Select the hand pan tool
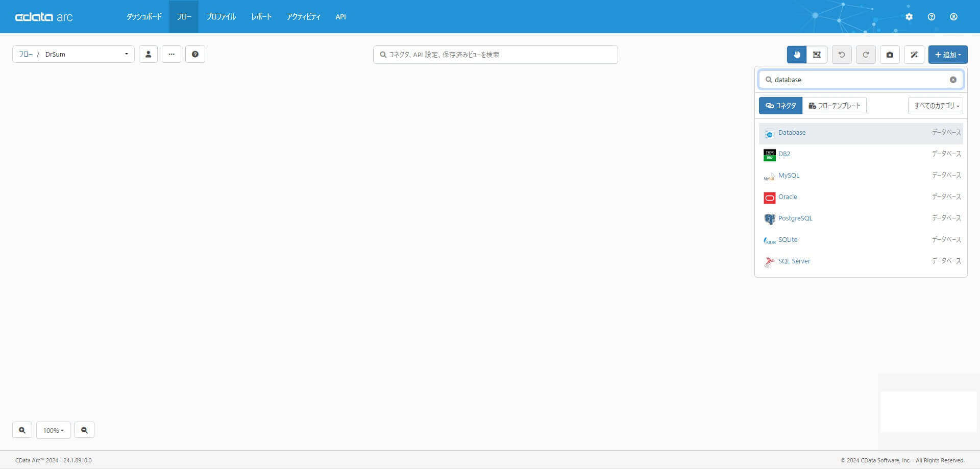The height and width of the screenshot is (469, 980). click(796, 55)
